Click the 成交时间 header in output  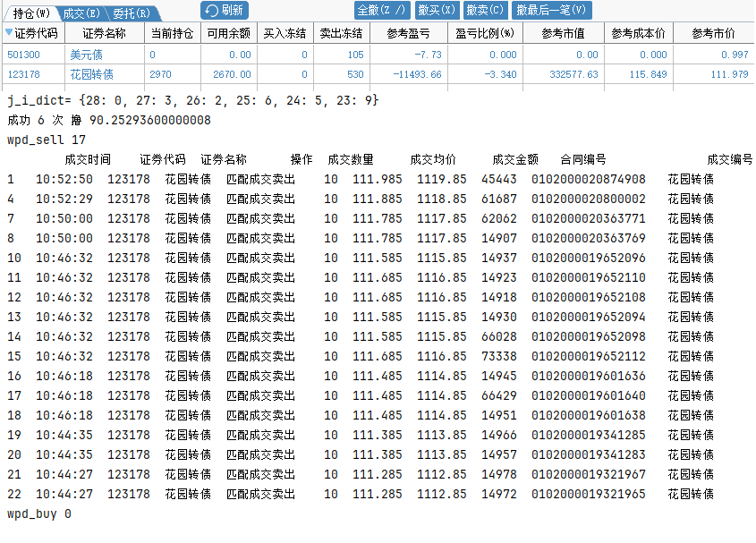88,159
